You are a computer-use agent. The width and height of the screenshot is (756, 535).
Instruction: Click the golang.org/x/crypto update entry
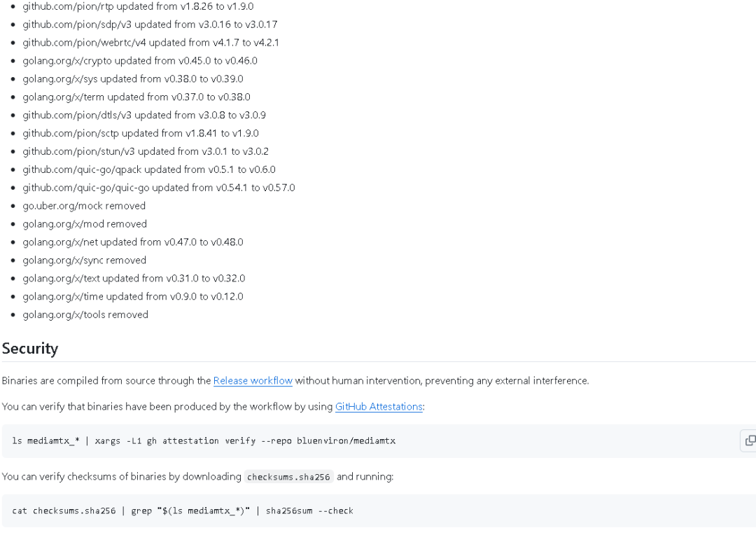point(140,61)
